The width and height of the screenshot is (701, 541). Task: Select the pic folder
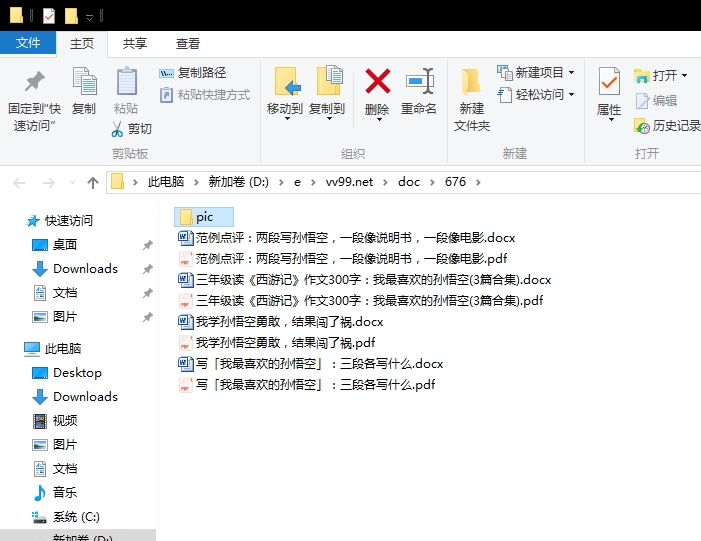(x=204, y=217)
